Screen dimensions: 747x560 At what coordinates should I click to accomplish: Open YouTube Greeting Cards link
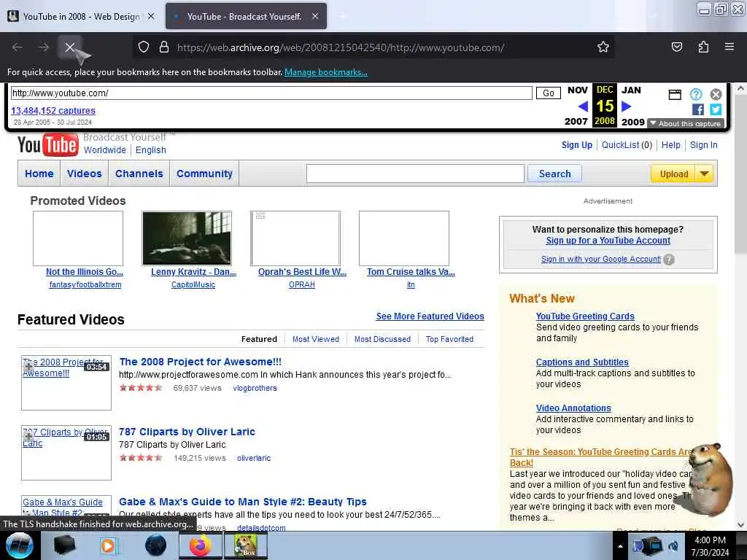(585, 316)
